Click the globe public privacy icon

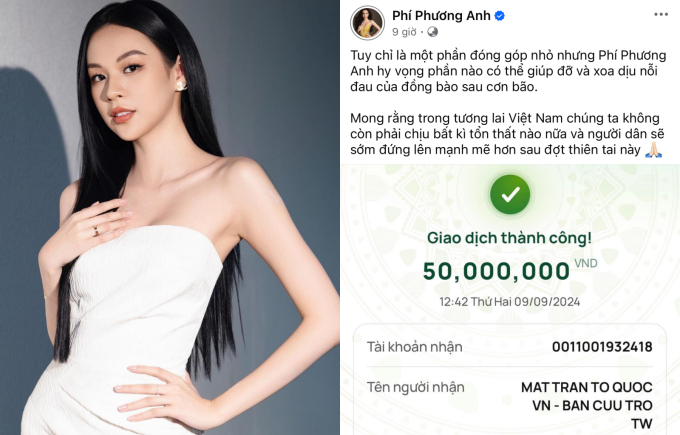click(432, 32)
